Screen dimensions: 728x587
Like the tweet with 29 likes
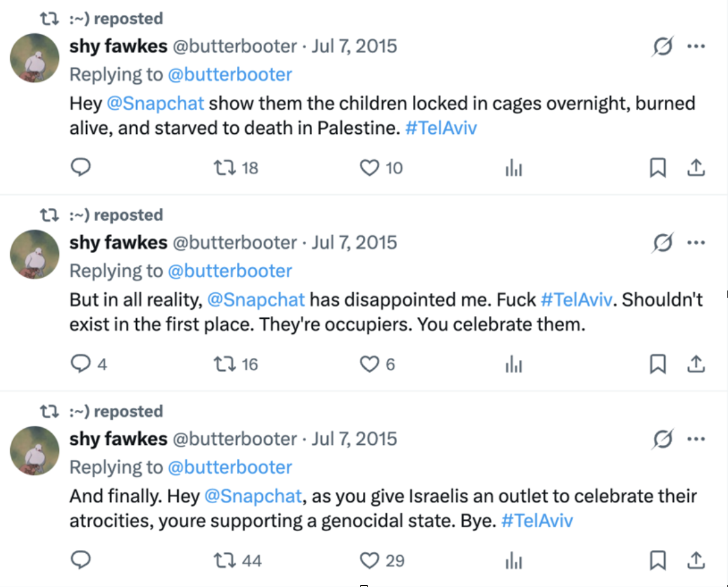coord(369,560)
